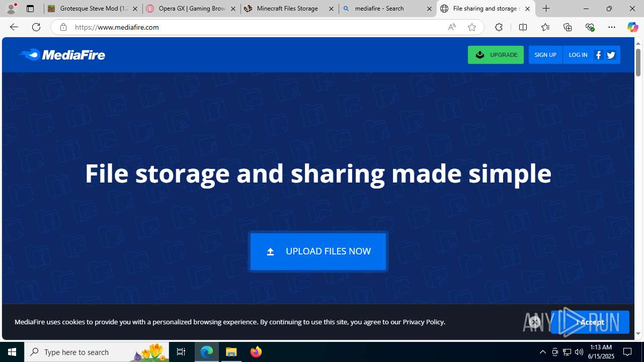The image size is (644, 362).
Task: Open Collections icon
Action: 568,27
